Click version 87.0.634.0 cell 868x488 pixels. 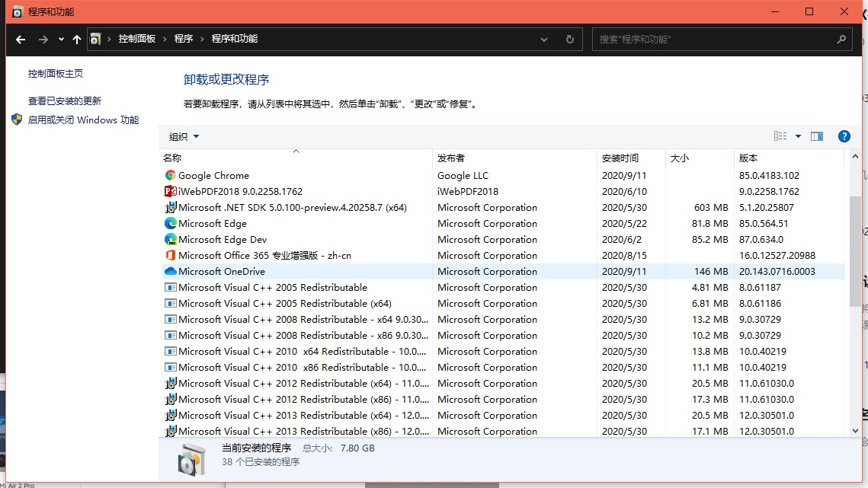point(761,240)
